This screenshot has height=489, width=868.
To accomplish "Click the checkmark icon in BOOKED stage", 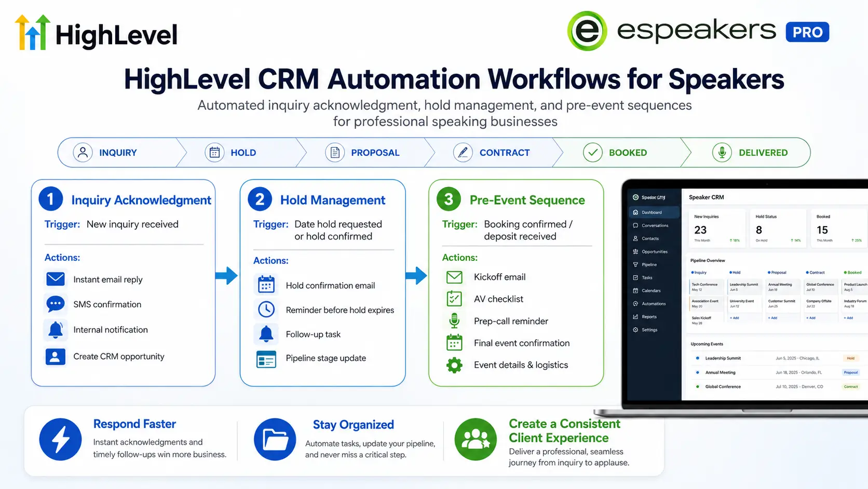I will (x=592, y=152).
